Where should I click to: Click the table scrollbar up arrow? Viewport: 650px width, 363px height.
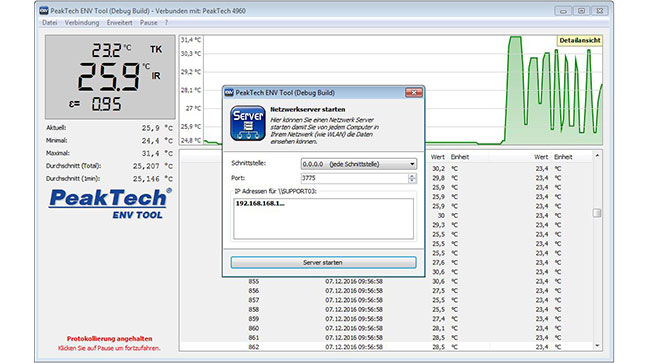pyautogui.click(x=597, y=156)
